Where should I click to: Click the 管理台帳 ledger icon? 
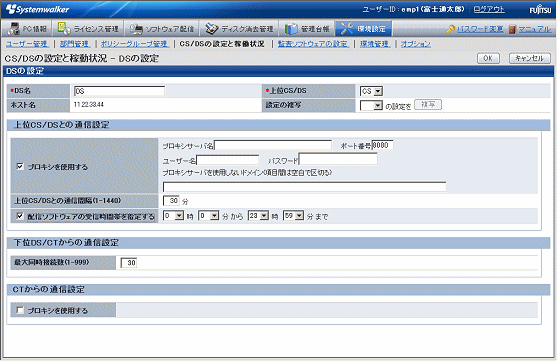pyautogui.click(x=291, y=29)
